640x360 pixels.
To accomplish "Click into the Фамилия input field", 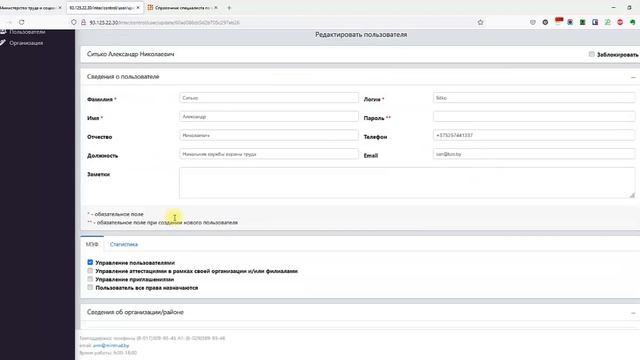I will [269, 98].
